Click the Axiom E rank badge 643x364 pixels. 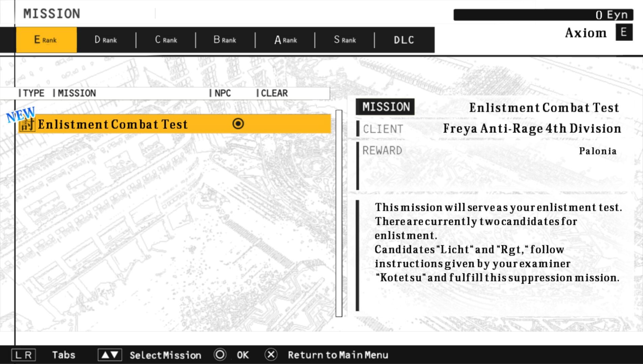point(624,33)
